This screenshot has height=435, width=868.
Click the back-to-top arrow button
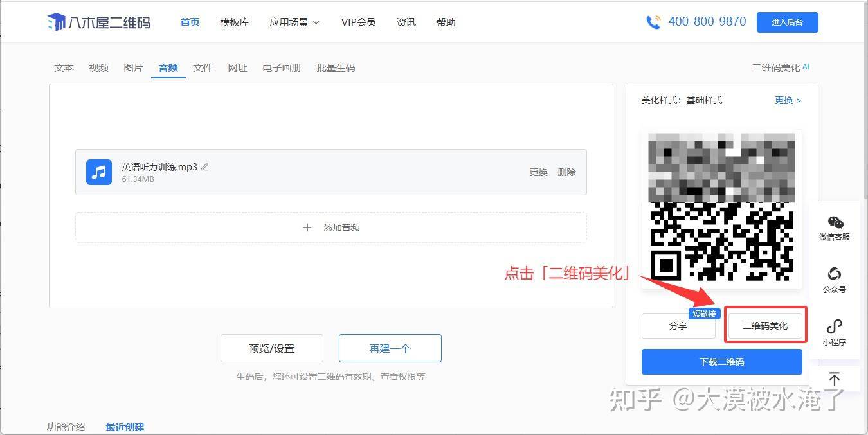pos(835,378)
